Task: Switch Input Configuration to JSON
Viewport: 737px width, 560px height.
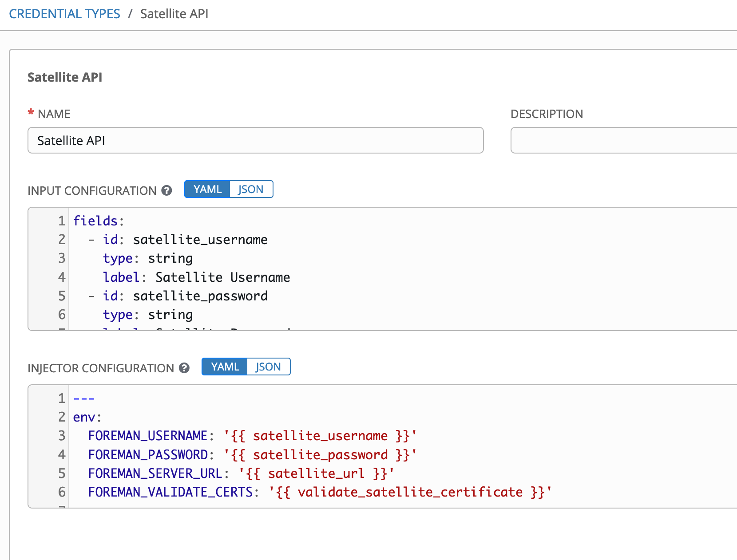Action: pos(251,189)
